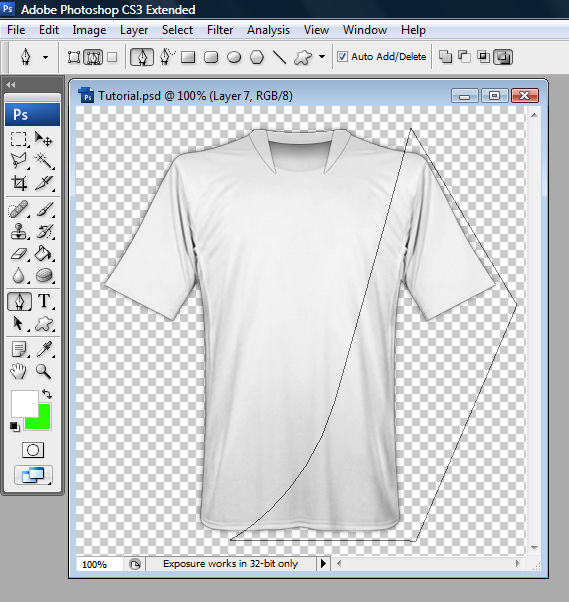The width and height of the screenshot is (569, 602).
Task: Click the white foreground color swatch
Action: (24, 404)
